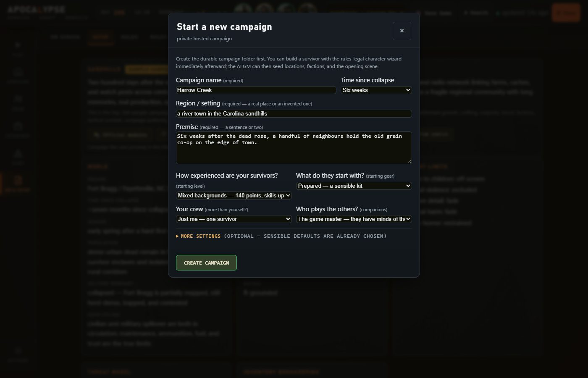Click the "Region / setting" label
The width and height of the screenshot is (588, 378).
point(198,103)
